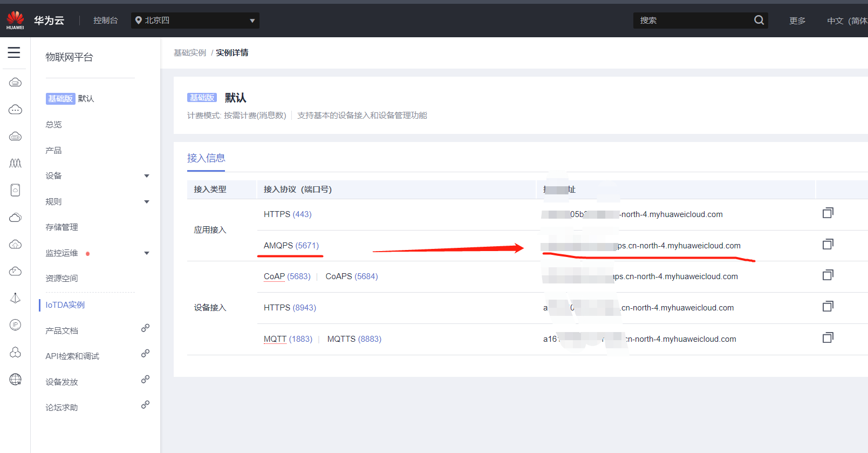
Task: Click the three hexagons icon
Action: point(15,352)
